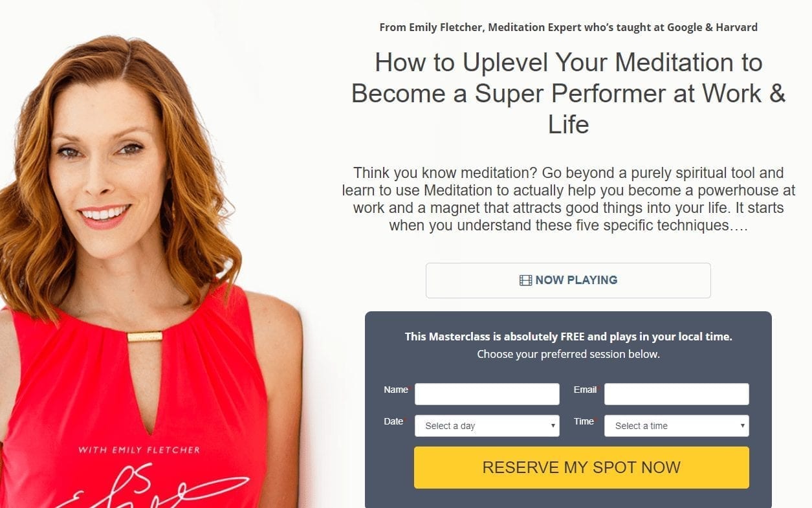Image resolution: width=812 pixels, height=508 pixels.
Task: Click the 'WITH EMILY FLETCHER' caption text
Action: [139, 450]
